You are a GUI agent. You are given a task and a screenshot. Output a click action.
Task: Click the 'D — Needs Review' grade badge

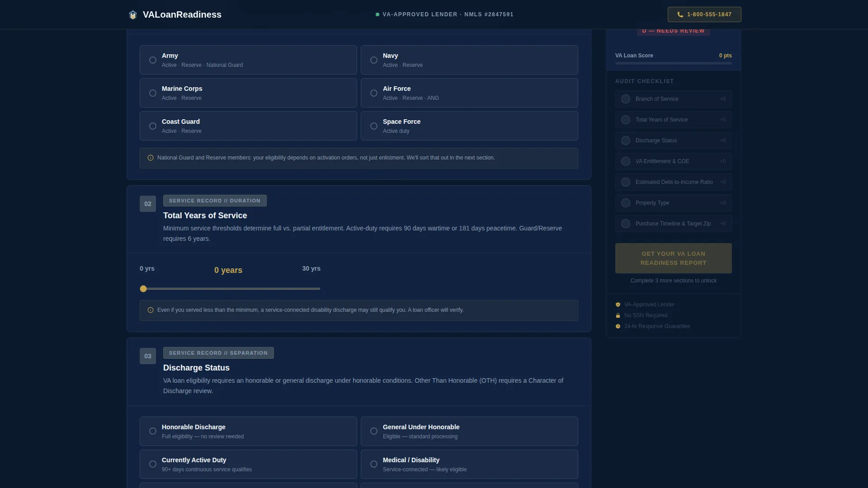coord(673,31)
